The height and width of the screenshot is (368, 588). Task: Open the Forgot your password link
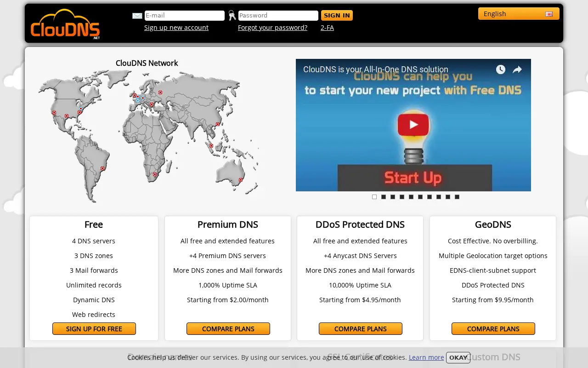(272, 28)
